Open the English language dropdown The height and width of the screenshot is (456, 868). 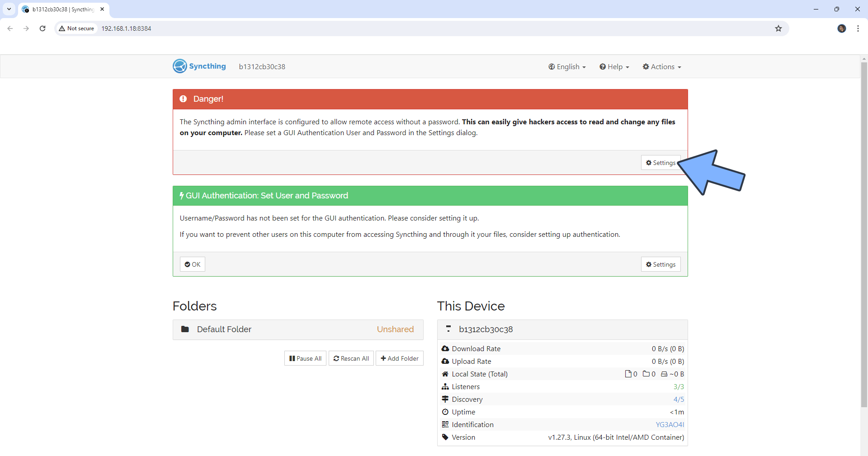pyautogui.click(x=567, y=67)
